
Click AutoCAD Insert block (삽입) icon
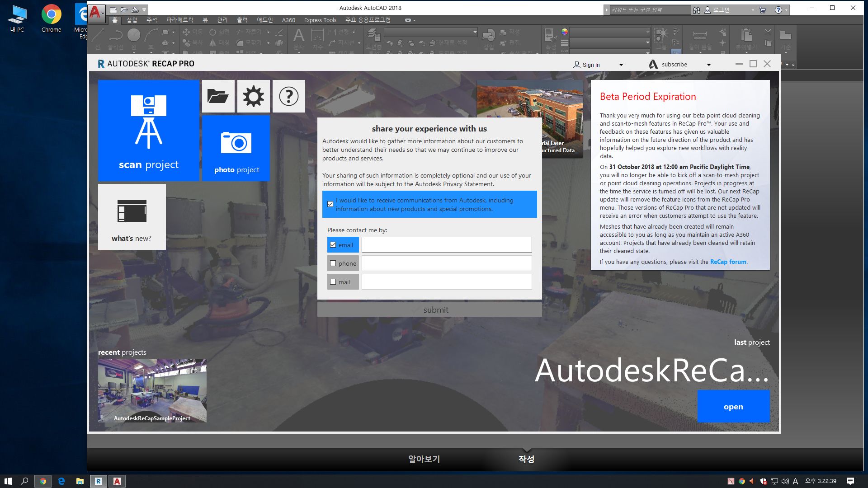(489, 35)
